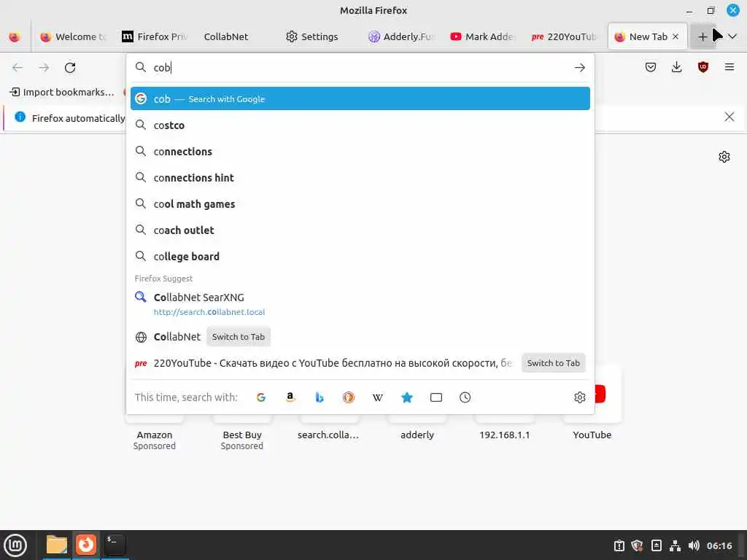Viewport: 747px width, 560px height.
Task: Click the Reload page icon
Action: 70,68
